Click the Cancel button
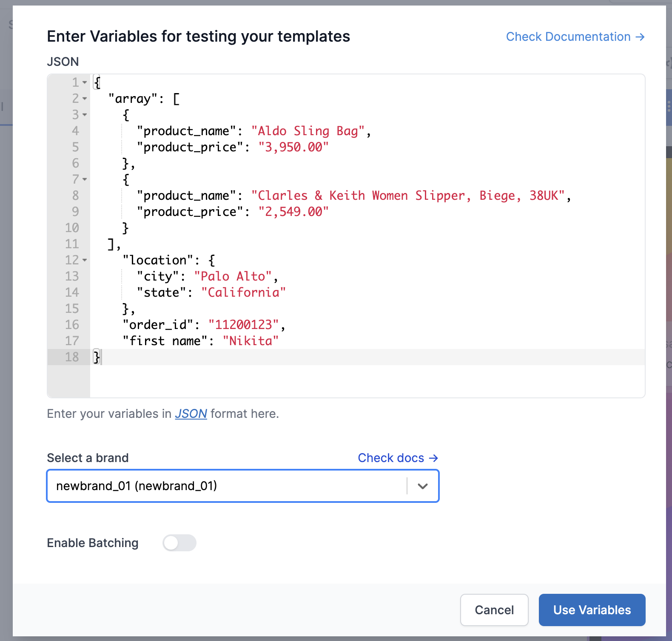Screen dimensions: 672x641 click(494, 610)
